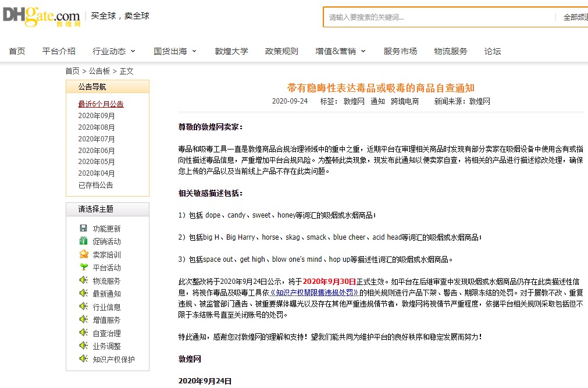Expand the 国货出海 dropdown arrow

[194, 51]
